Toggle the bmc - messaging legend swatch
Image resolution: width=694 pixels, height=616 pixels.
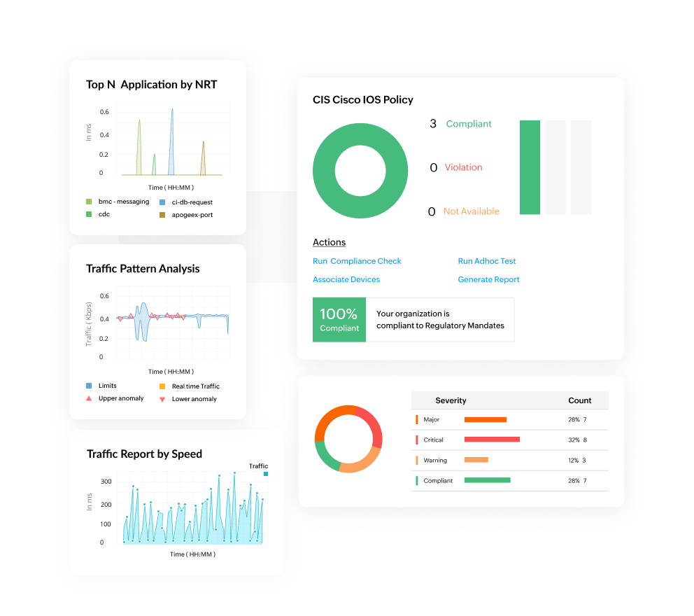89,202
